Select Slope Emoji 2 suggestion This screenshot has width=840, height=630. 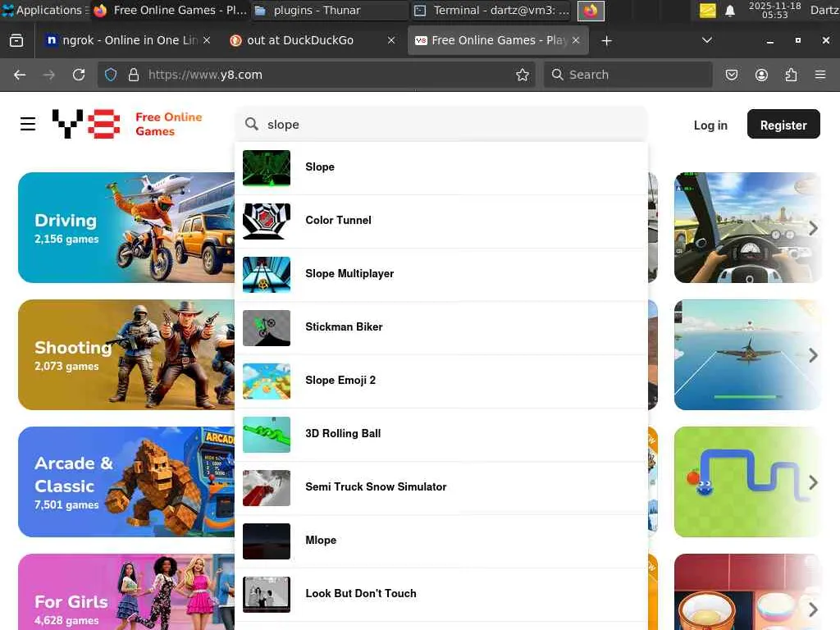(x=441, y=381)
